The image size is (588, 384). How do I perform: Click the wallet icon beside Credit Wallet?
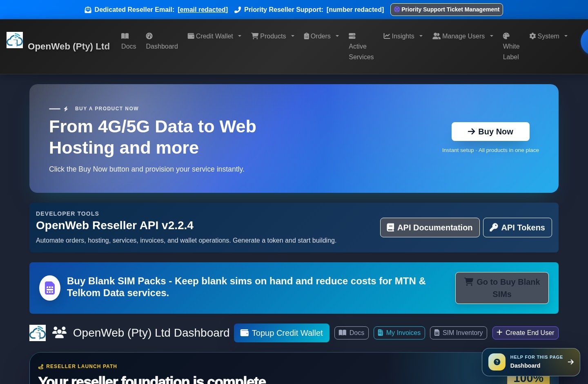point(191,36)
